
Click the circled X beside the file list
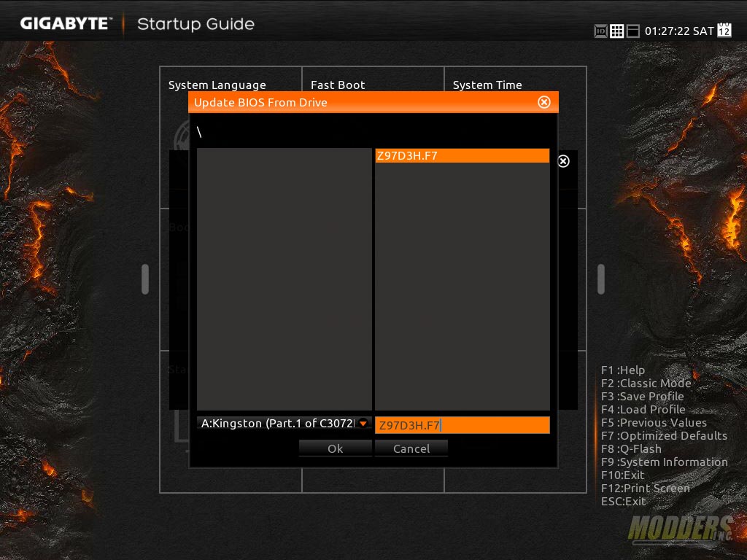pyautogui.click(x=563, y=161)
